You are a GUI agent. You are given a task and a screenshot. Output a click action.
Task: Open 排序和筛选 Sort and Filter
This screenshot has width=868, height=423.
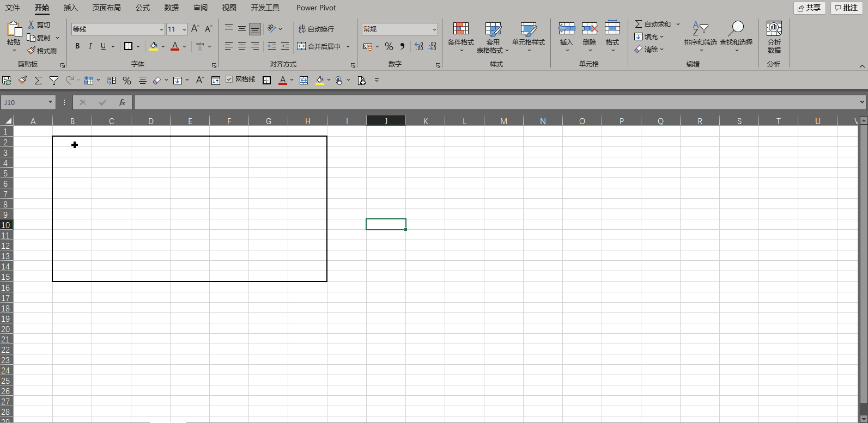click(x=701, y=37)
